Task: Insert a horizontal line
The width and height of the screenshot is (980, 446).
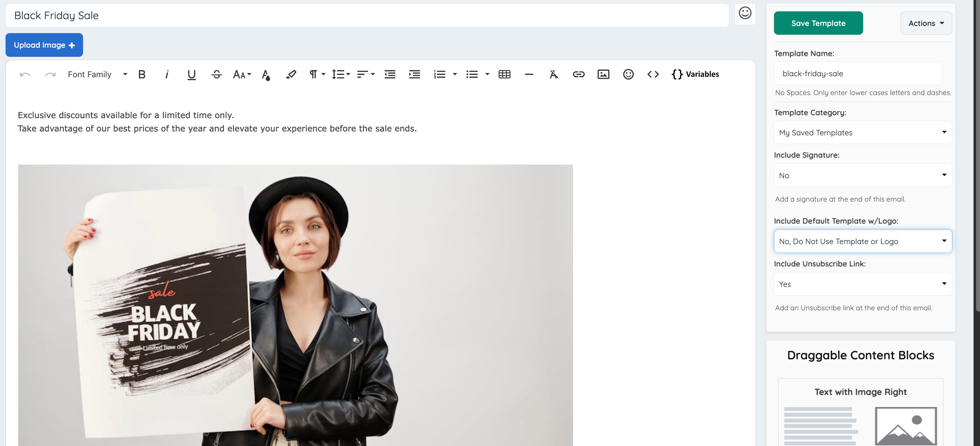Action: click(x=529, y=74)
